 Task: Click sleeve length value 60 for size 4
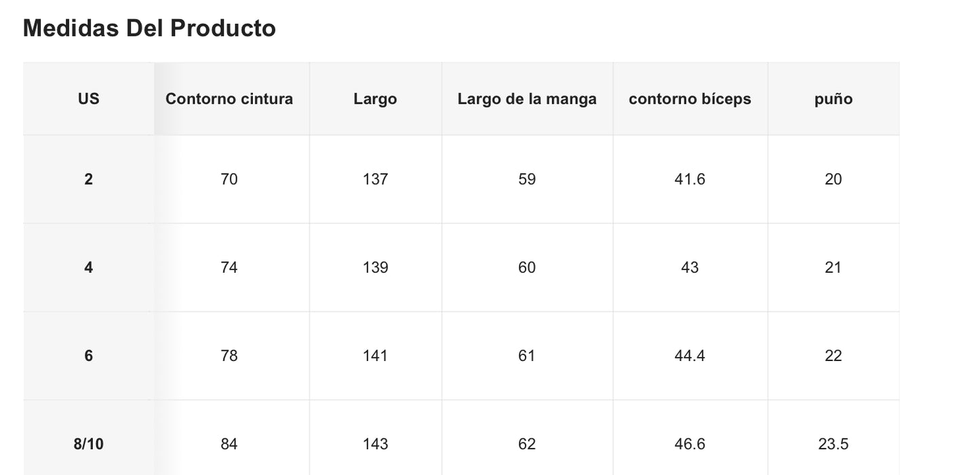point(527,267)
